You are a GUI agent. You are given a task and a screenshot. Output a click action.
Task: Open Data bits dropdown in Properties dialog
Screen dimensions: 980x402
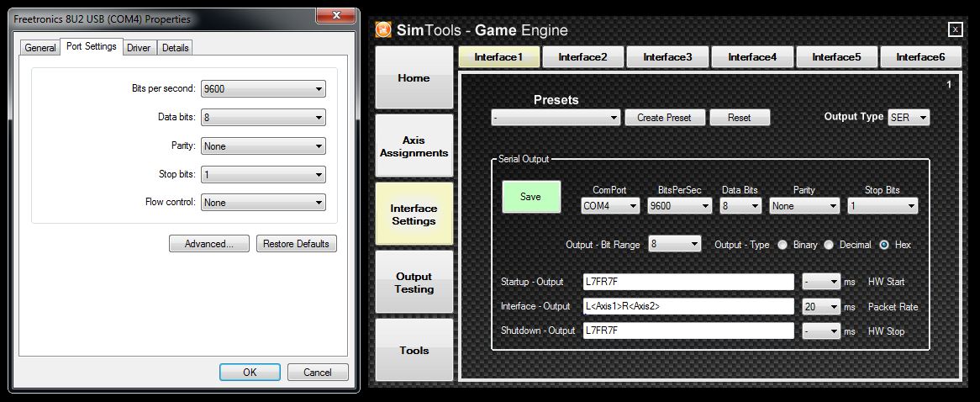coord(263,117)
